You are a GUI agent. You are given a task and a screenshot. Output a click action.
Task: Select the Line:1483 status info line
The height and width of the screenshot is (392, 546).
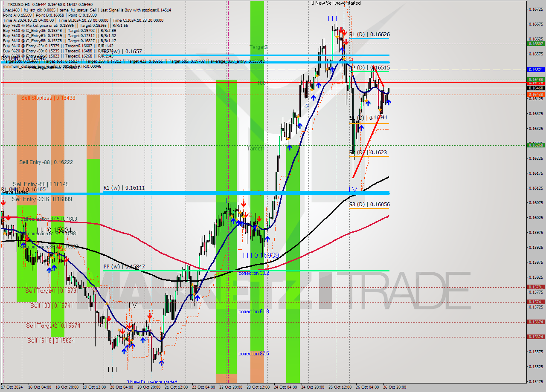87,10
